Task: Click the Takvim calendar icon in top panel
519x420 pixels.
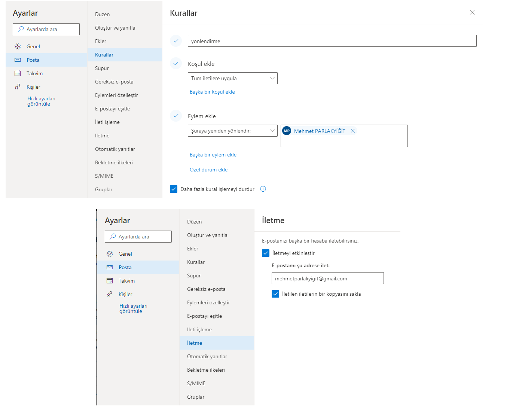Action: [18, 73]
